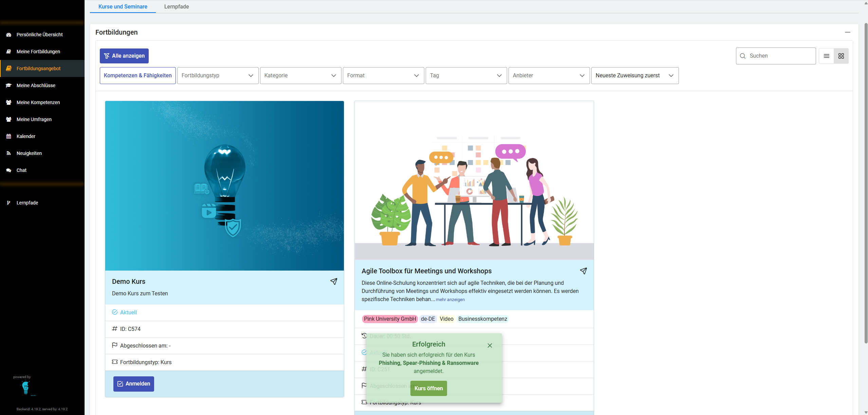Expand Neueste Zuweisung zuerst sort dropdown
This screenshot has width=868, height=415.
tap(634, 76)
